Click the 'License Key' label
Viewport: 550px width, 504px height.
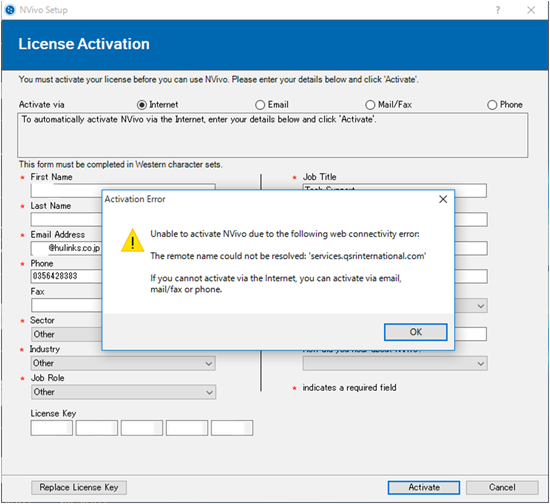click(53, 414)
